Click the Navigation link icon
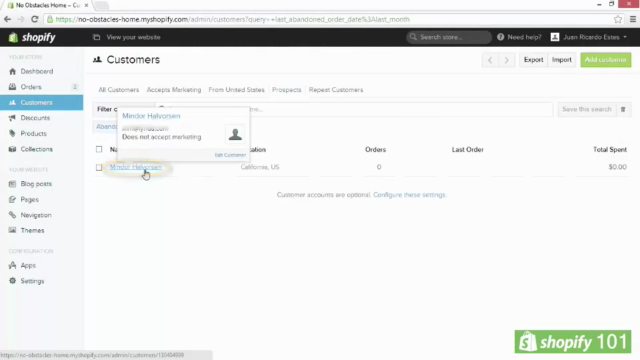Screen dimensions: 640x360 [13, 215]
